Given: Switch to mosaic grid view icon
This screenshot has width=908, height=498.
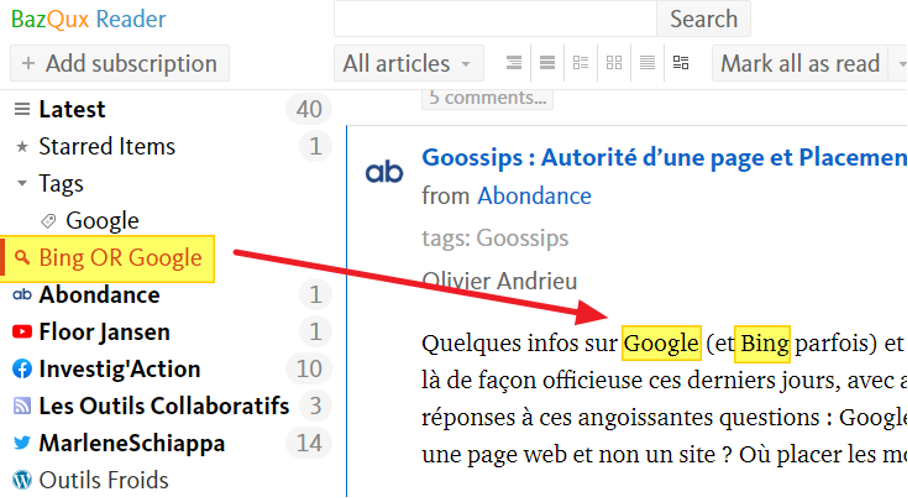Looking at the screenshot, I should [x=614, y=63].
